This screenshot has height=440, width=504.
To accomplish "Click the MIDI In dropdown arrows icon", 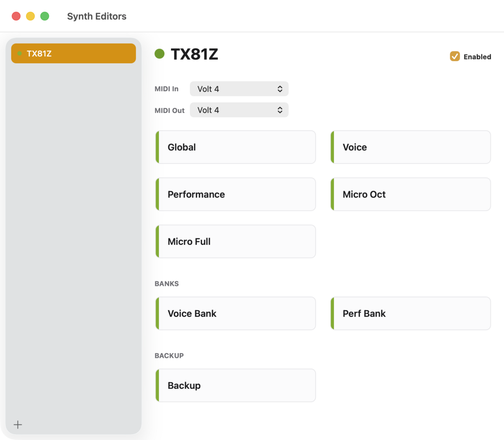I will pyautogui.click(x=280, y=89).
